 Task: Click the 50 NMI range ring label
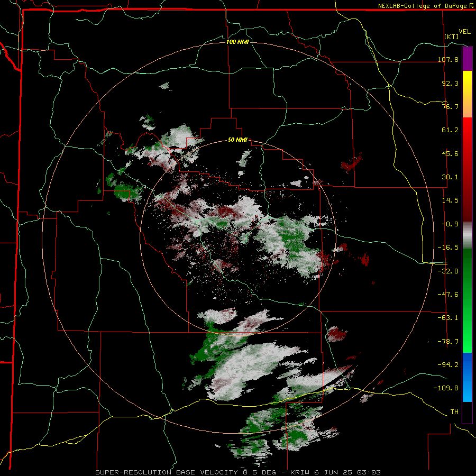tap(237, 140)
